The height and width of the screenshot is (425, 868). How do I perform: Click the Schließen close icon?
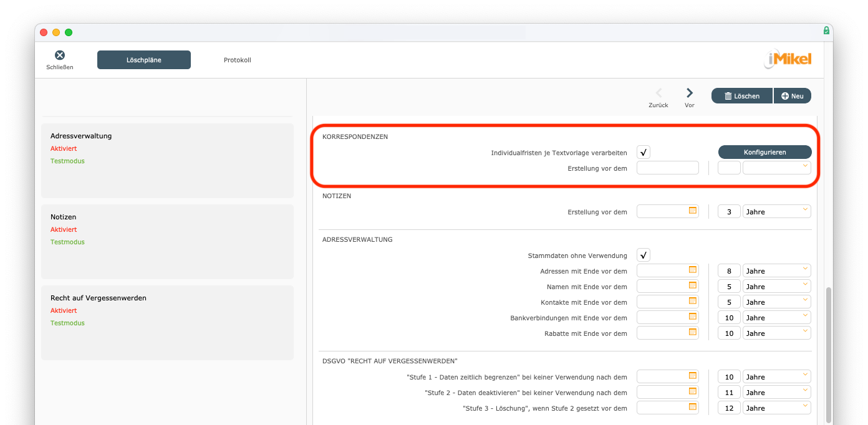click(60, 55)
